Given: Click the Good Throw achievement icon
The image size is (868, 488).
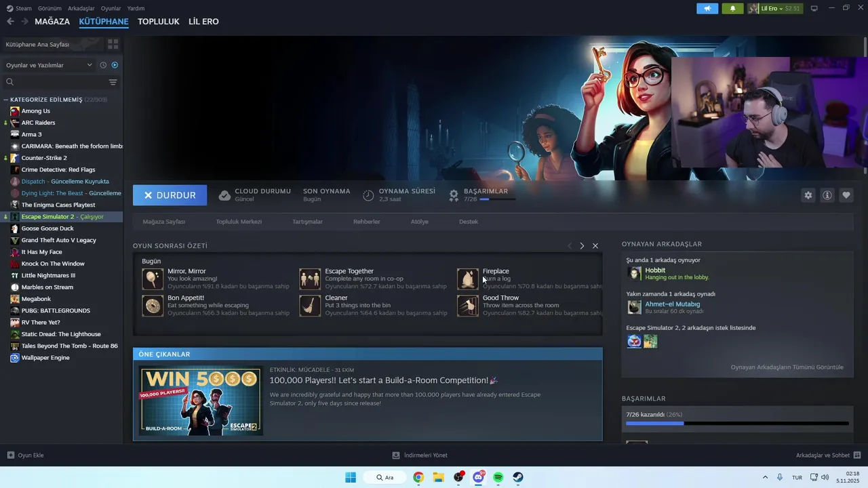Looking at the screenshot, I should (x=467, y=306).
